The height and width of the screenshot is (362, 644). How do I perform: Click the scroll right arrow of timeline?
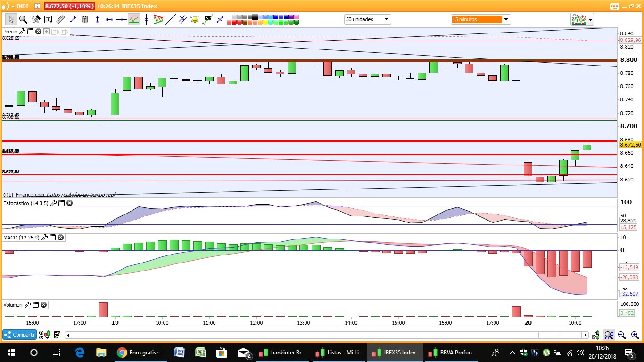coord(586,335)
